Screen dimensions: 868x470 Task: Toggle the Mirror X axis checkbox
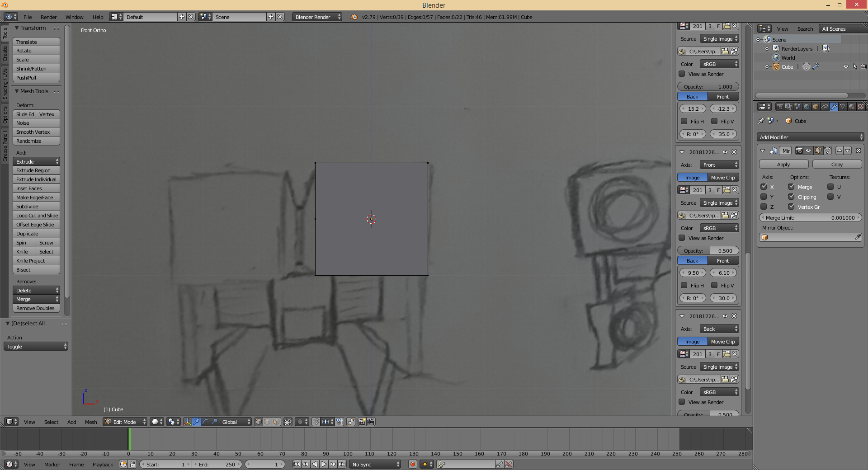[x=764, y=187]
